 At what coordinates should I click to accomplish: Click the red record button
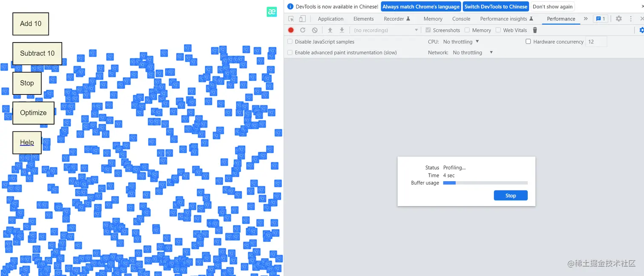[291, 30]
